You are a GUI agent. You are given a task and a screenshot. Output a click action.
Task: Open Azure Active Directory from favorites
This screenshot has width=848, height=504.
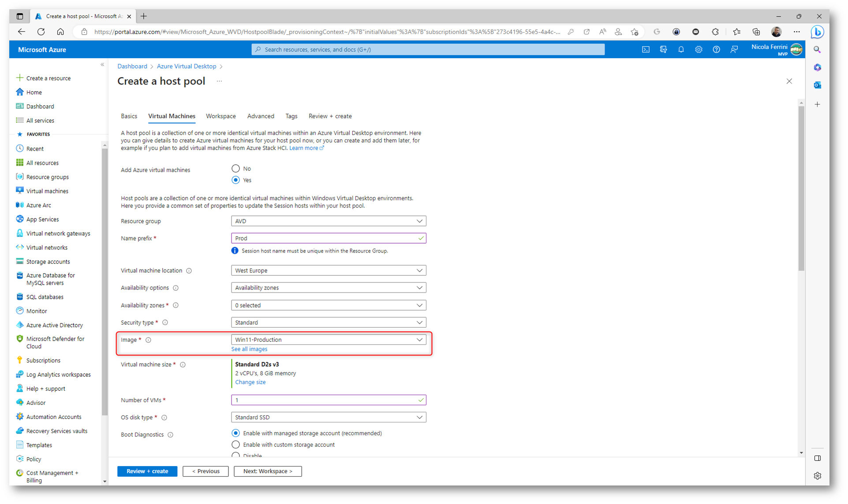54,325
